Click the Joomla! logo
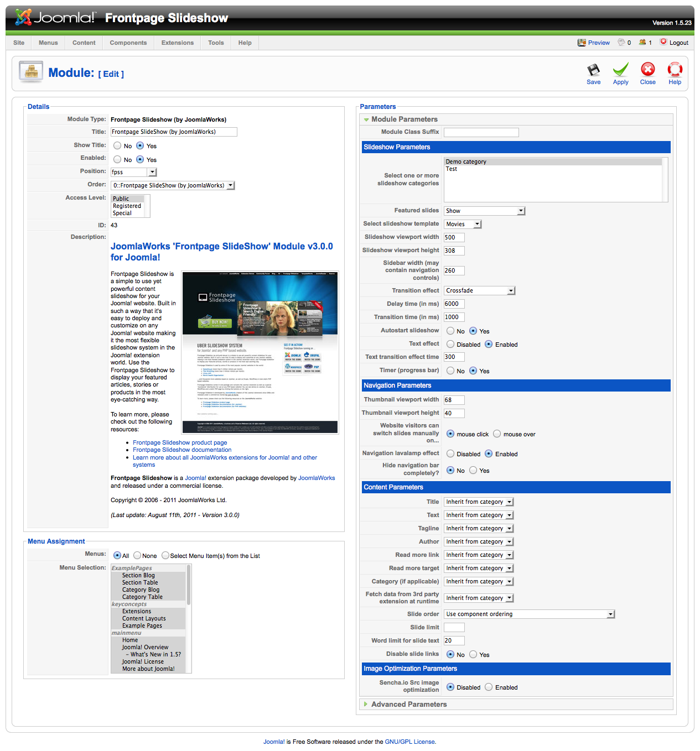The height and width of the screenshot is (751, 700). click(x=55, y=18)
